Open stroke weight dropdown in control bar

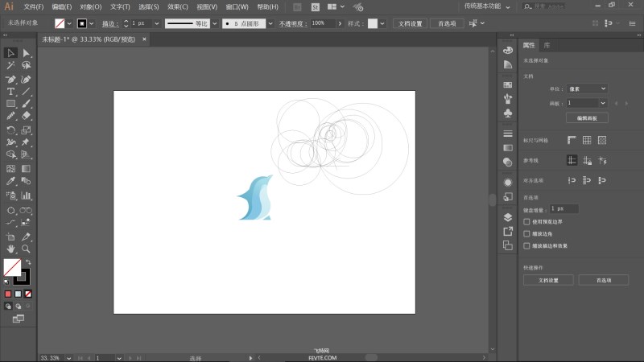pos(156,23)
